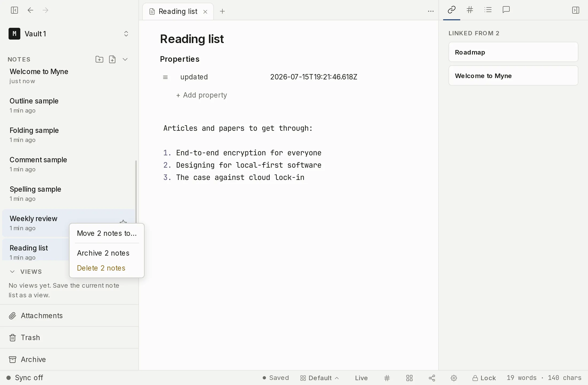This screenshot has height=385, width=588.
Task: Open the updated property handle menu
Action: [x=165, y=77]
